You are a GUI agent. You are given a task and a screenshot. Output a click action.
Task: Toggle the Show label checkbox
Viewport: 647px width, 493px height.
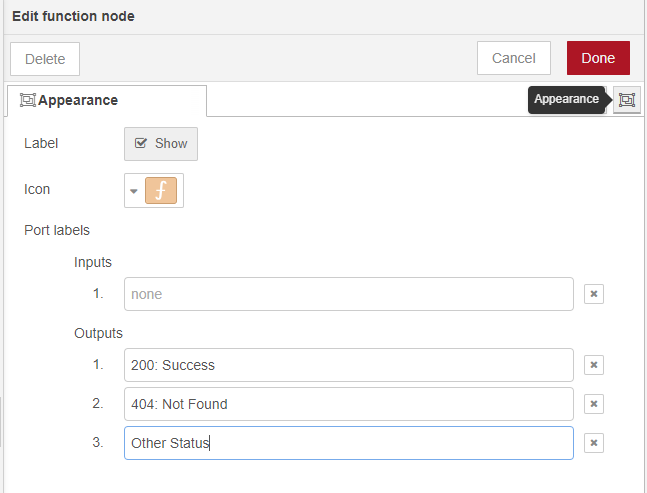tap(161, 143)
